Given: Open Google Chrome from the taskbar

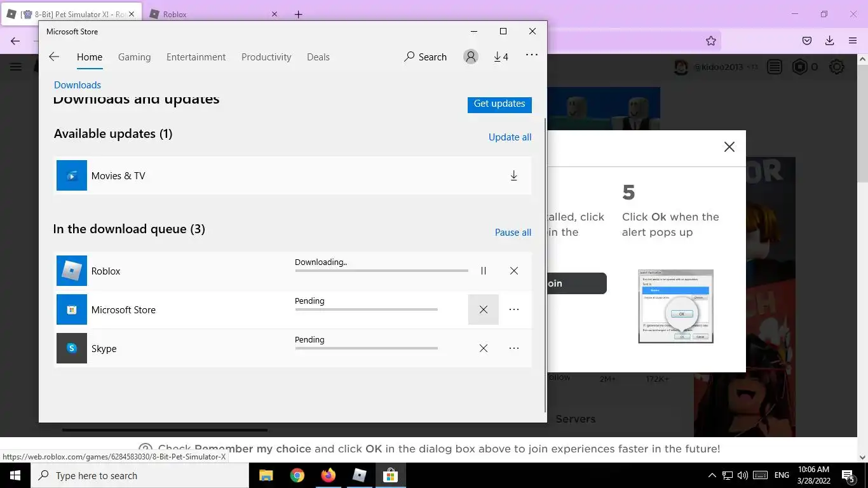Looking at the screenshot, I should [297, 475].
